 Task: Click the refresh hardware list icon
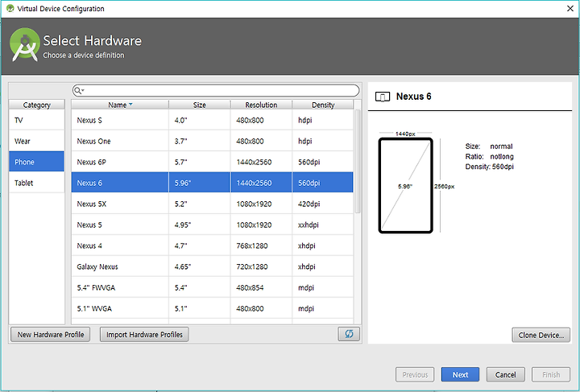click(349, 334)
